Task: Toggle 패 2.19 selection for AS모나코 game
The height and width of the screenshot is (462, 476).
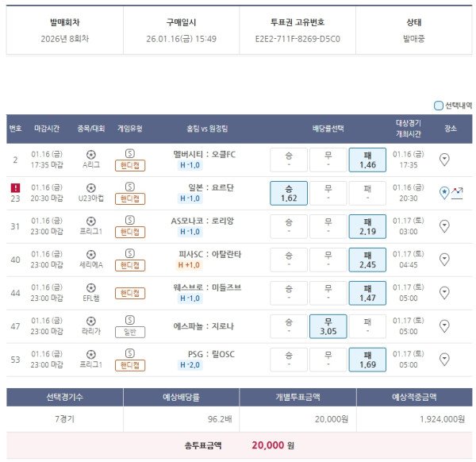Action: coord(367,226)
